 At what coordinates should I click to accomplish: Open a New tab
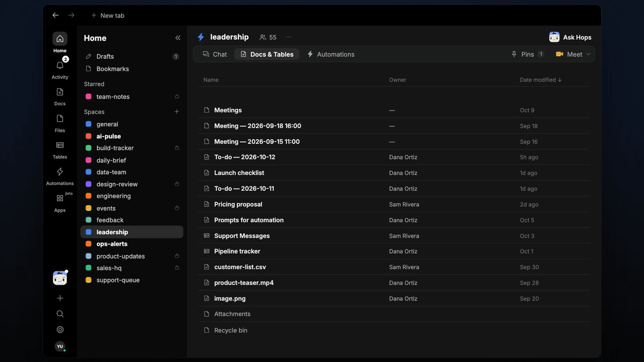coord(108,15)
